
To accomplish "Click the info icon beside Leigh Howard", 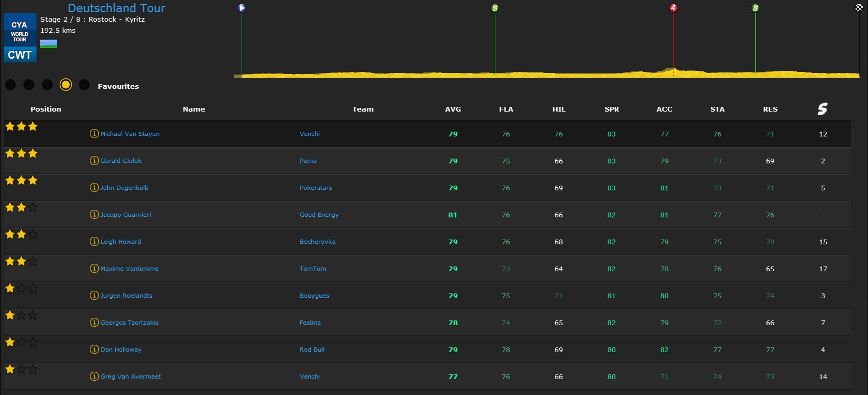I will point(94,242).
